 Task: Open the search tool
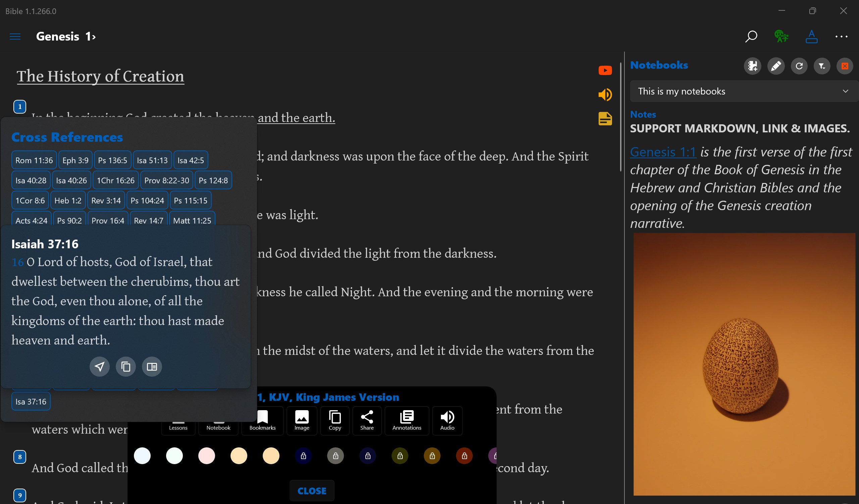coord(751,37)
